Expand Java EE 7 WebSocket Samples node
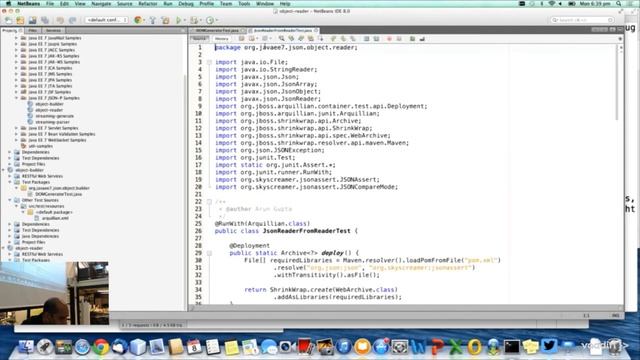The image size is (640, 360). coord(16,140)
